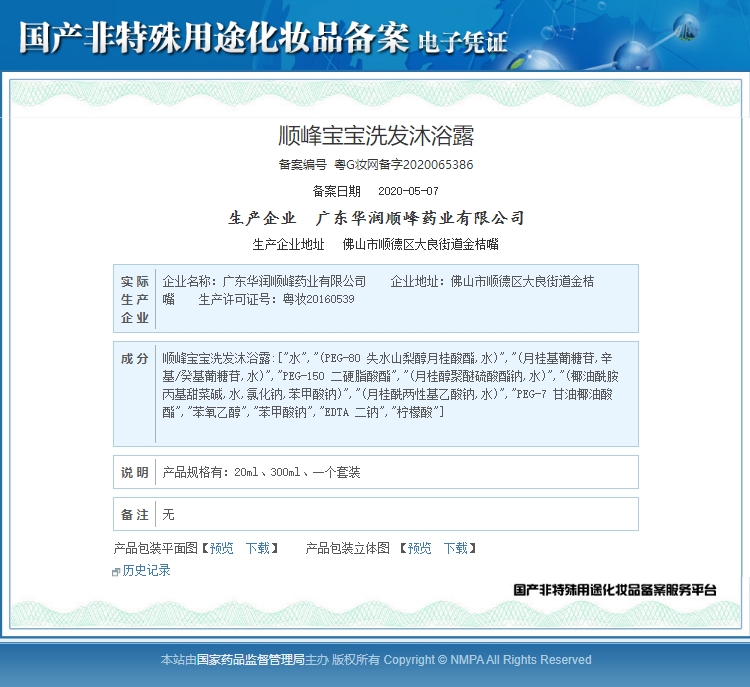Click the 历史记录 expand icon
The width and height of the screenshot is (750, 687).
coord(116,572)
